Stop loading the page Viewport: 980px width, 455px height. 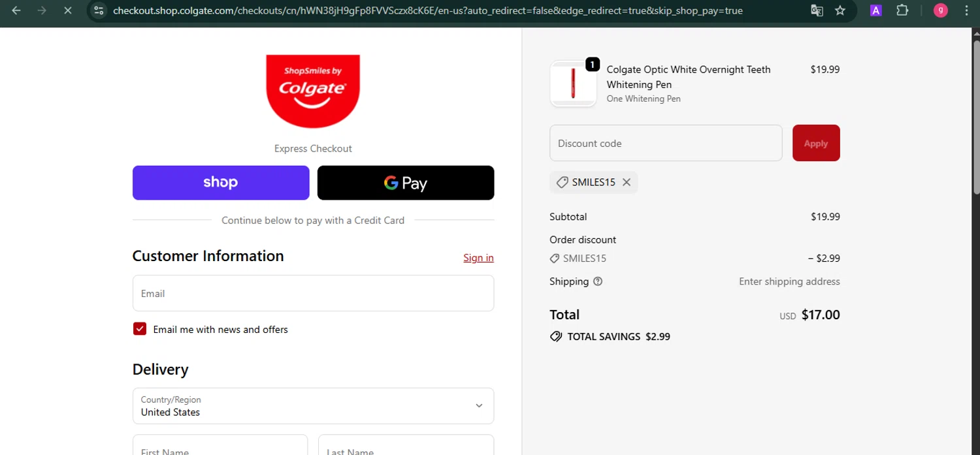tap(67, 10)
